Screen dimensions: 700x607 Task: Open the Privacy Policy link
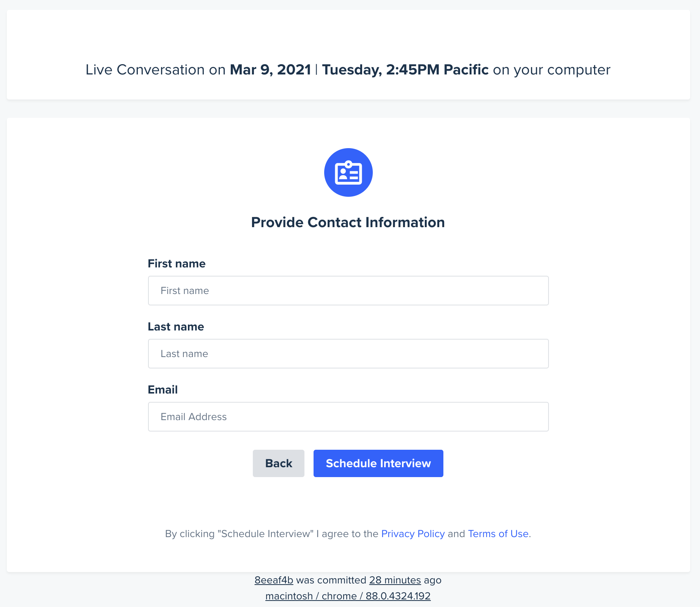pos(413,534)
